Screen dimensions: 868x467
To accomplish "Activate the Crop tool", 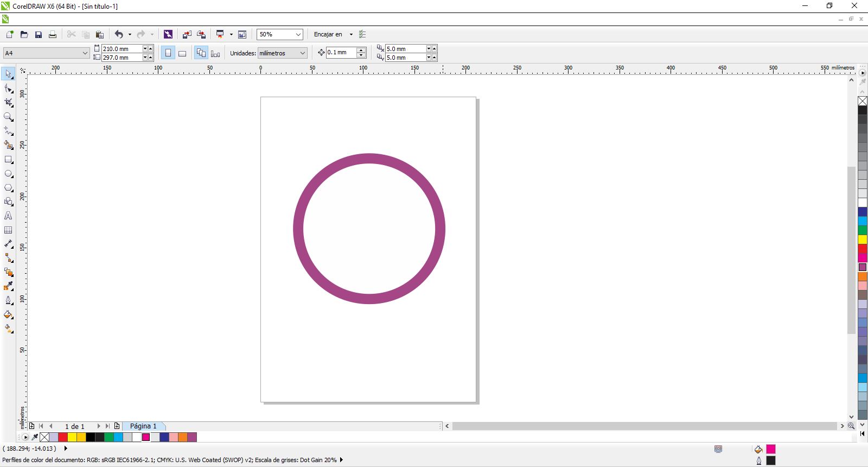I will pos(8,103).
